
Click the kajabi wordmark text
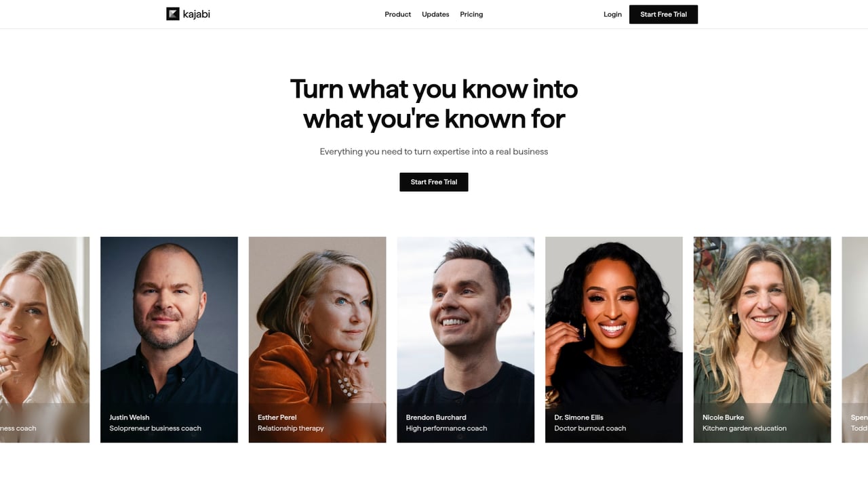click(x=197, y=14)
